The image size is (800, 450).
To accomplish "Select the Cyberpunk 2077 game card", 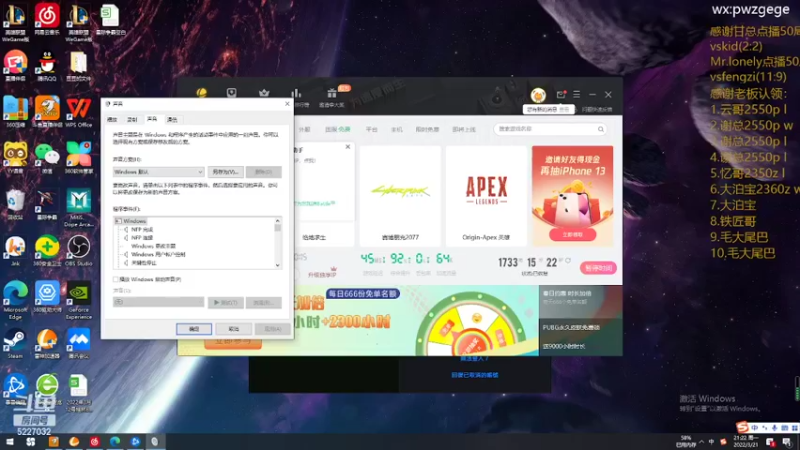I will click(400, 196).
